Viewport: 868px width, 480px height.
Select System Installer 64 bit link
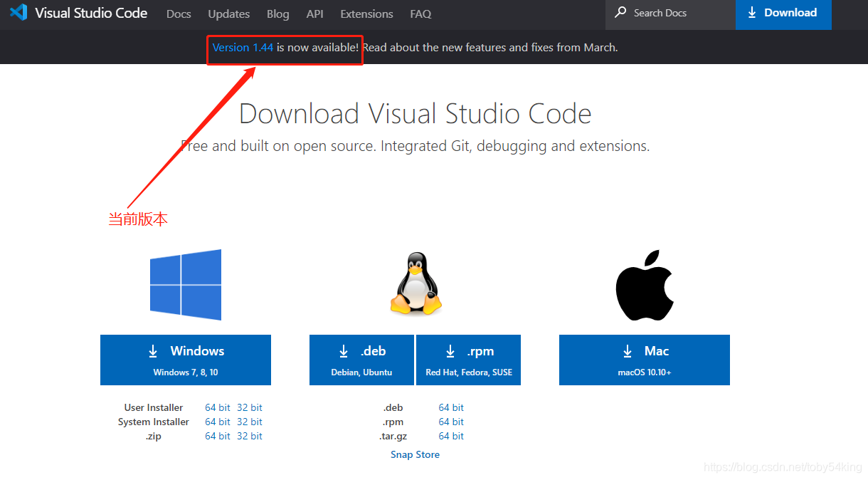(x=218, y=422)
